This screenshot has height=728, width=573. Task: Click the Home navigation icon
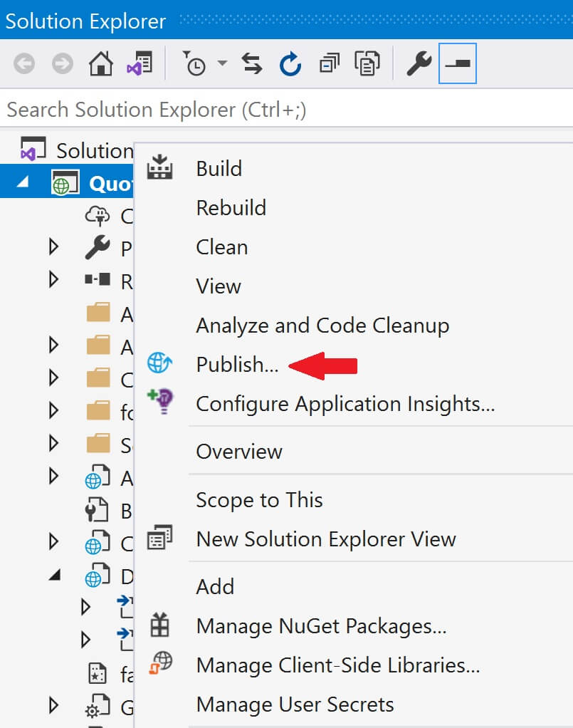pos(101,63)
